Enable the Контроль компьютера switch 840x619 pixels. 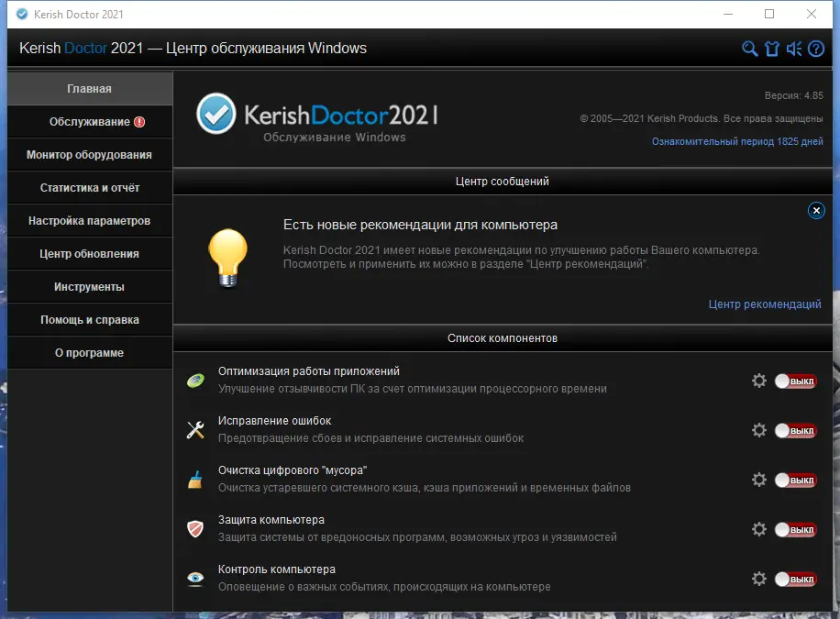[795, 579]
